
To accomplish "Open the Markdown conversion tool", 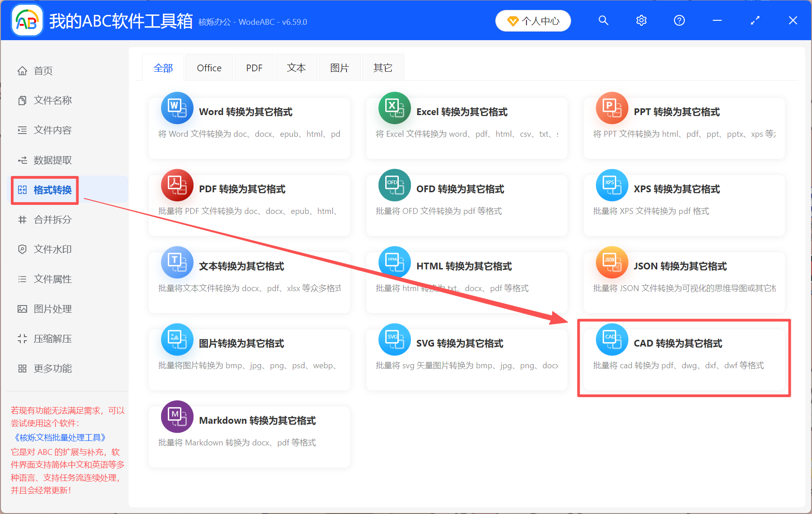I will pos(249,435).
